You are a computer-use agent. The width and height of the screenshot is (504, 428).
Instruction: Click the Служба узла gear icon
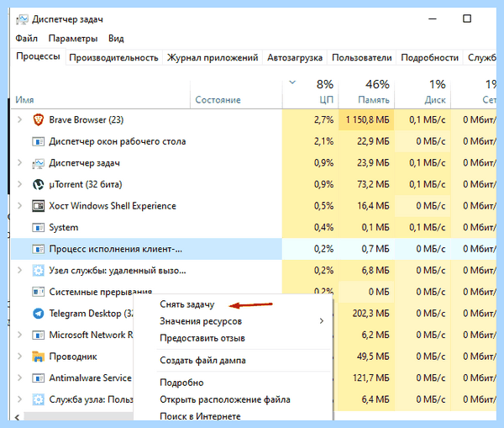click(x=39, y=399)
